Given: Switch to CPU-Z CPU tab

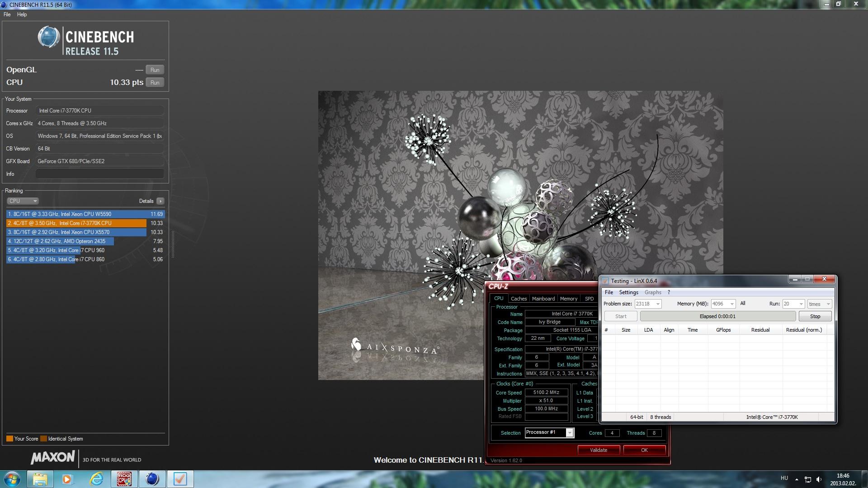Looking at the screenshot, I should point(499,299).
